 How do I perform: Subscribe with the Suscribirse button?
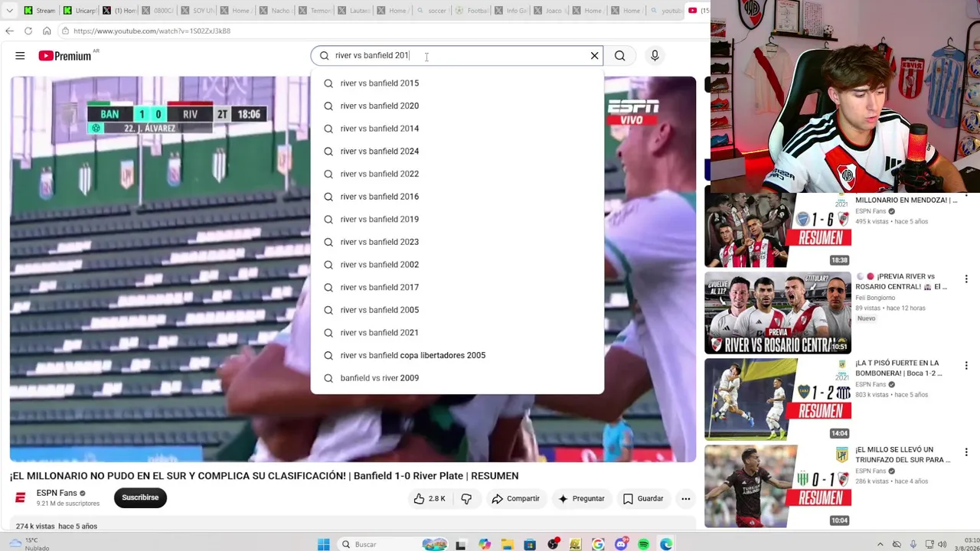click(140, 497)
